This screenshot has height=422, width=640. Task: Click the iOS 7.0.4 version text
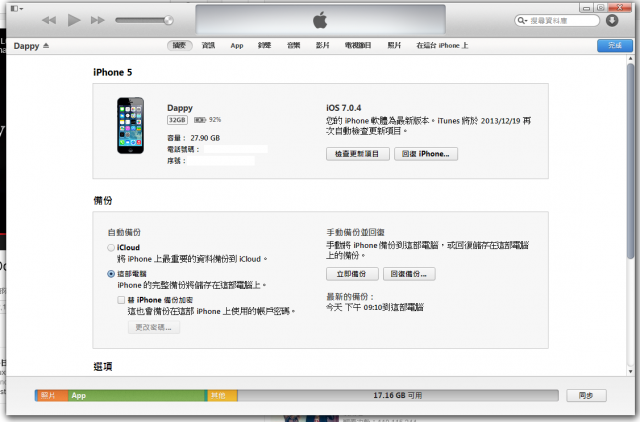344,108
